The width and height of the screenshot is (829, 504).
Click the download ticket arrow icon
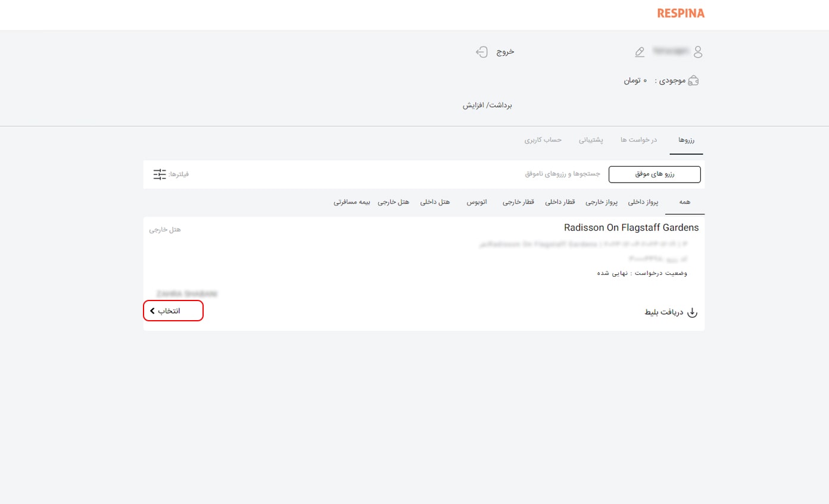tap(692, 312)
